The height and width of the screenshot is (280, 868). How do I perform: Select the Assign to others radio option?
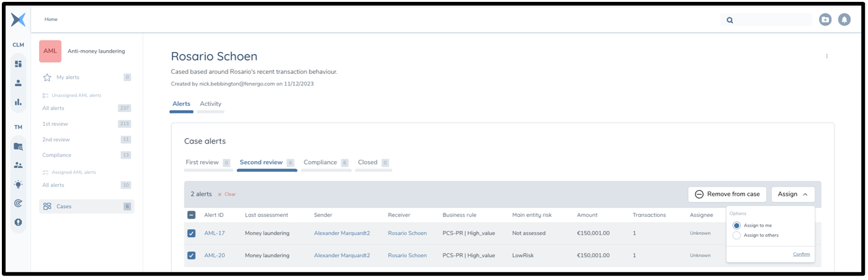pyautogui.click(x=736, y=235)
